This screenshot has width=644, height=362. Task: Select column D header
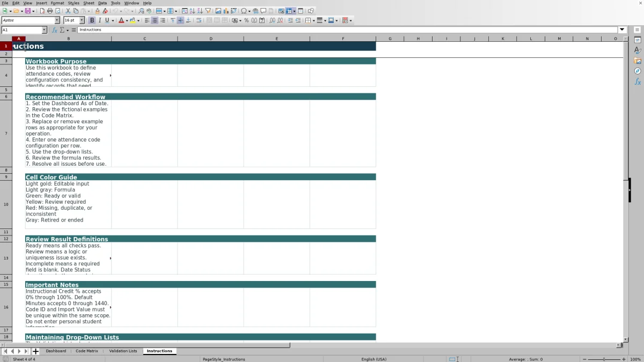point(210,39)
